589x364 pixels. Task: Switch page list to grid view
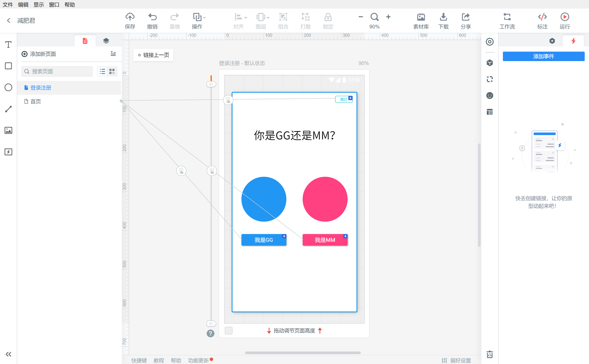(x=112, y=71)
